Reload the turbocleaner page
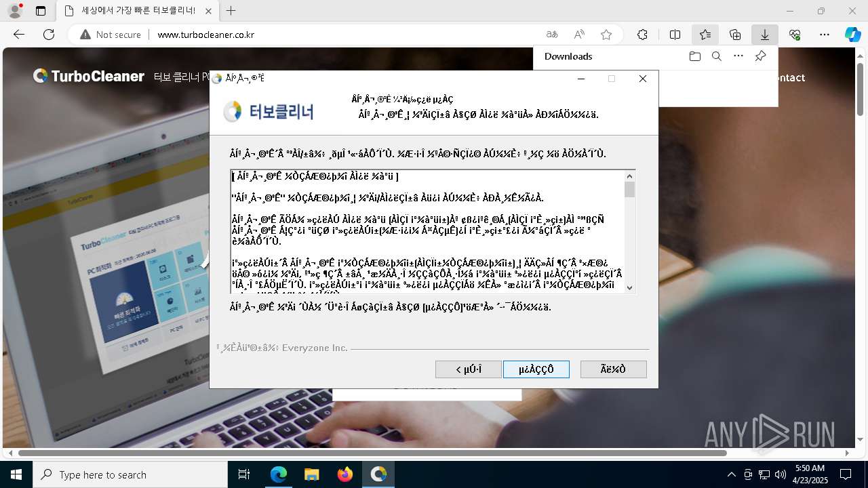 49,35
